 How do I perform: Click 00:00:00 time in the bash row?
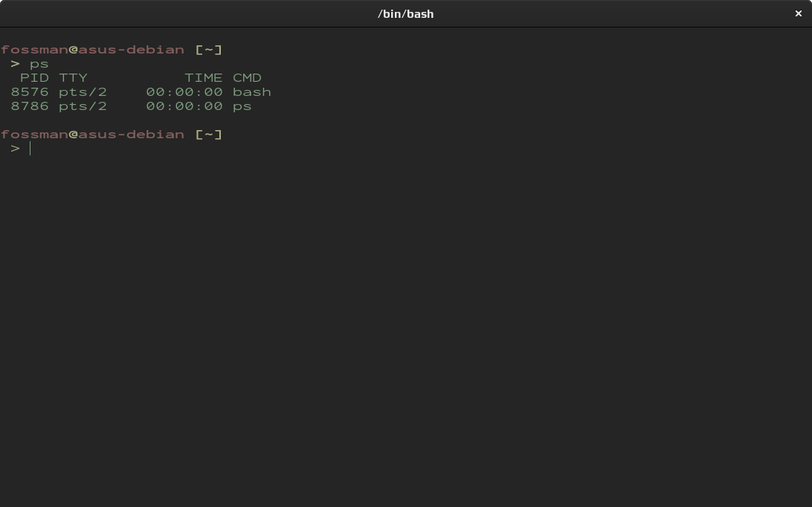184,92
